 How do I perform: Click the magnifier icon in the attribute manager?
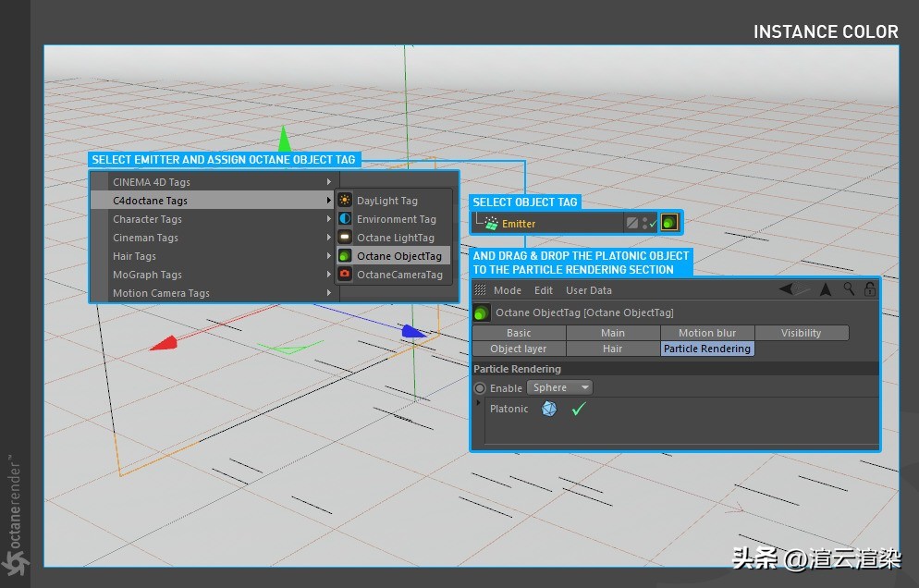tap(848, 289)
